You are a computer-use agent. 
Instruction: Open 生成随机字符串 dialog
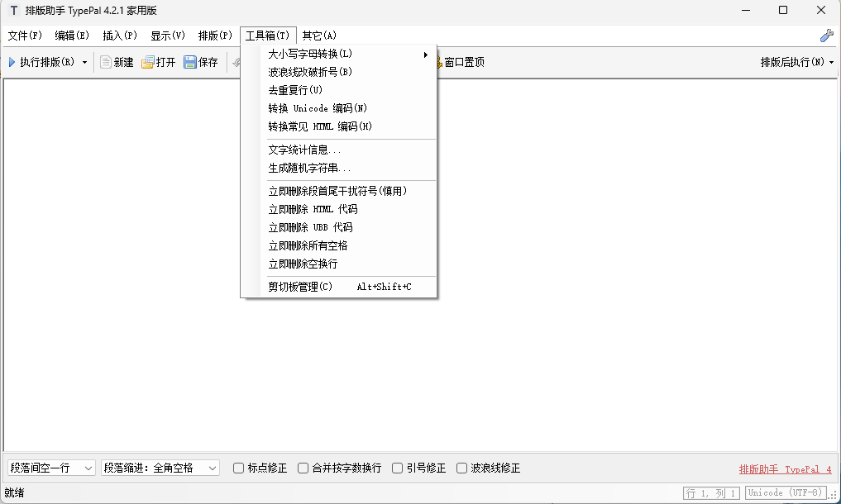coord(339,168)
